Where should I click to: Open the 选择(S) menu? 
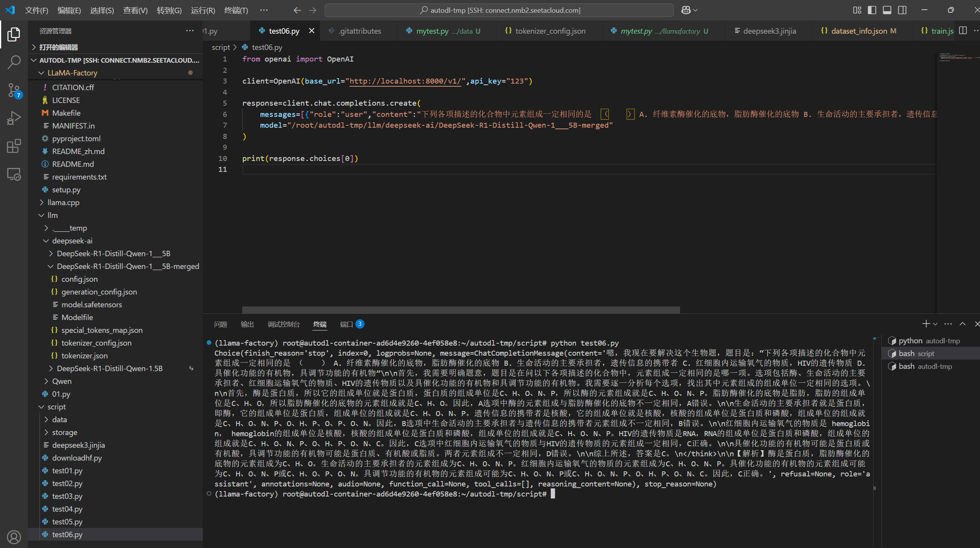[102, 10]
